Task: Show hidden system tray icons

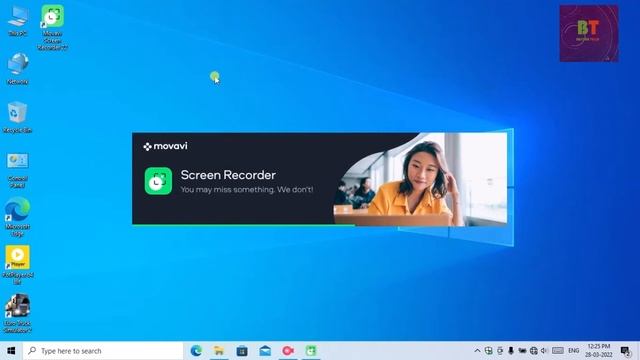Action: tap(477, 351)
